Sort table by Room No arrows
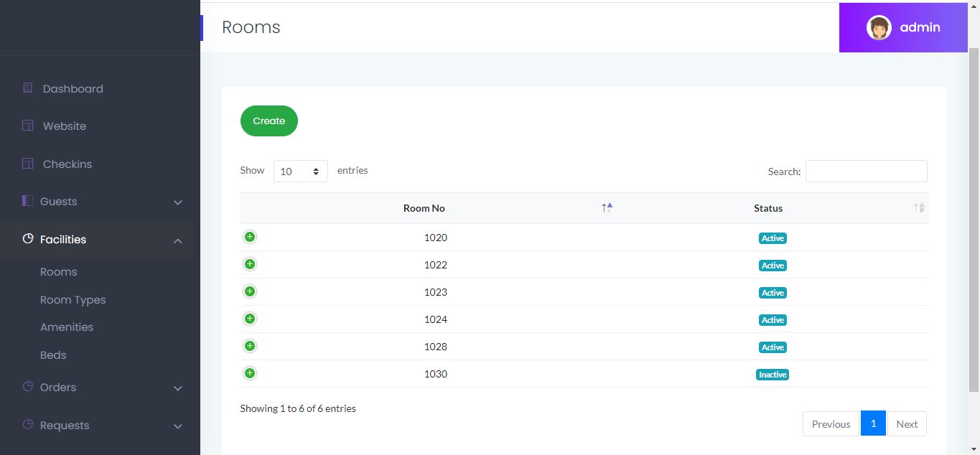Viewport: 980px width, 455px height. click(607, 208)
